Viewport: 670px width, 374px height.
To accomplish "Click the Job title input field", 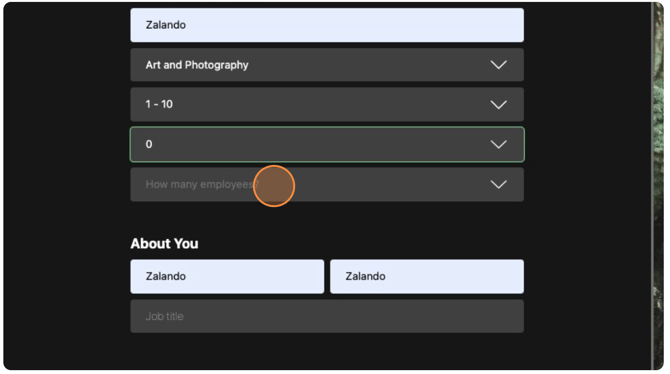I will [x=327, y=316].
